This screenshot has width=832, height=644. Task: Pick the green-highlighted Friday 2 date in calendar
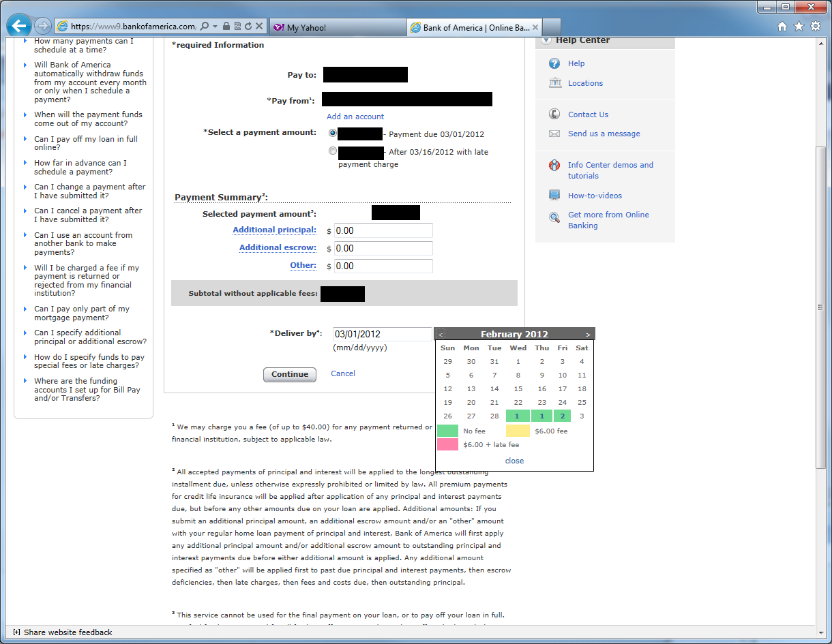pos(562,416)
